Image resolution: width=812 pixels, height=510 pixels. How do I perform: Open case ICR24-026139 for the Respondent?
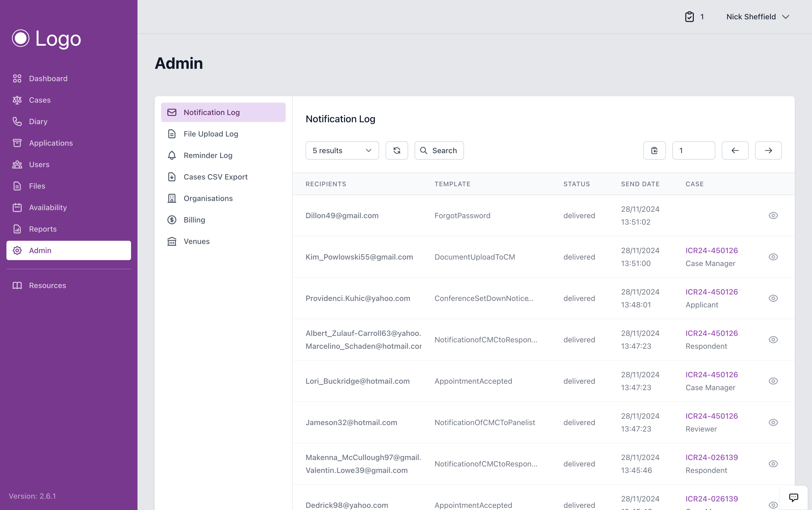[x=712, y=457]
